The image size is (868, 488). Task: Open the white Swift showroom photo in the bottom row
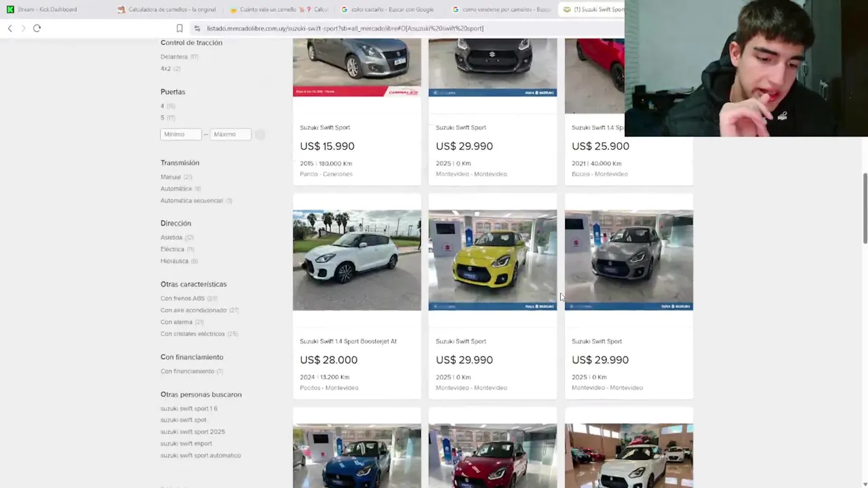click(x=629, y=455)
